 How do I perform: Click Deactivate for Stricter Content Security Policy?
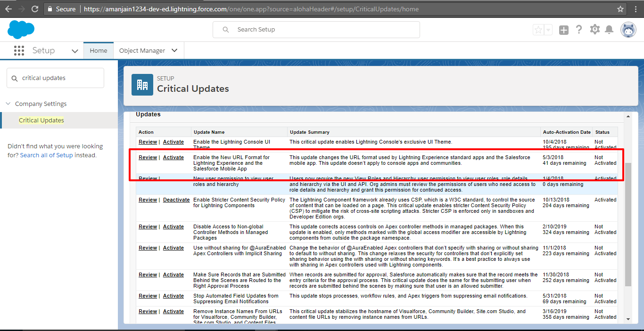click(x=176, y=200)
